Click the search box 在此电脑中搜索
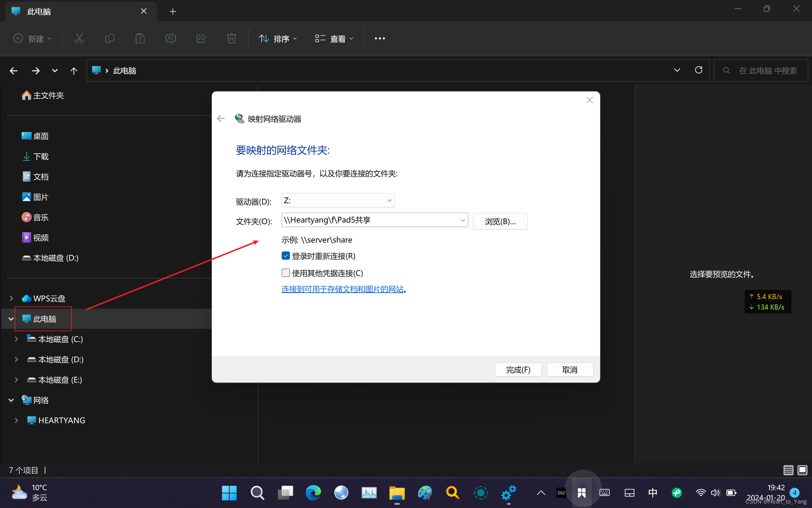Image resolution: width=812 pixels, height=508 pixels. (761, 70)
